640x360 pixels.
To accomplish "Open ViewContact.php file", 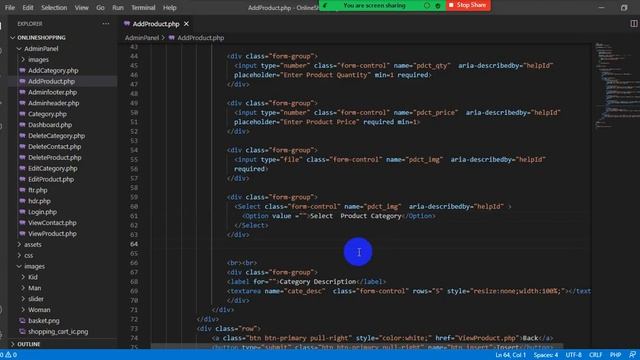I will pos(52,223).
